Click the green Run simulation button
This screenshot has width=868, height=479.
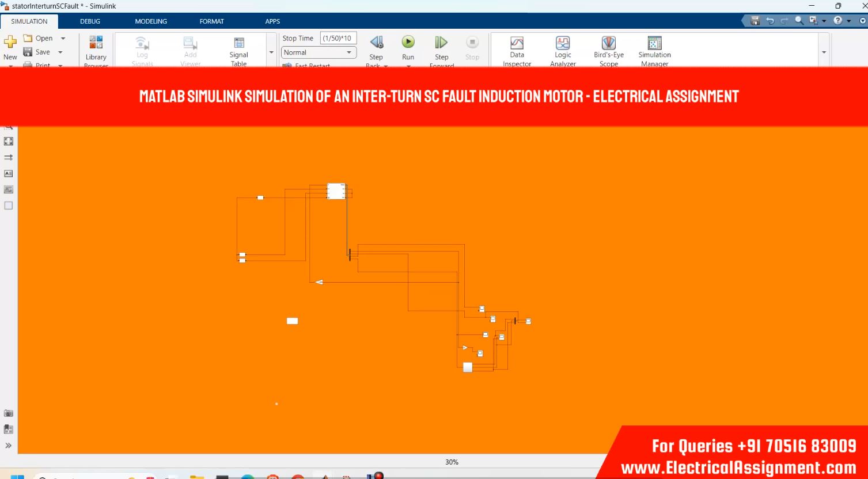pos(408,42)
